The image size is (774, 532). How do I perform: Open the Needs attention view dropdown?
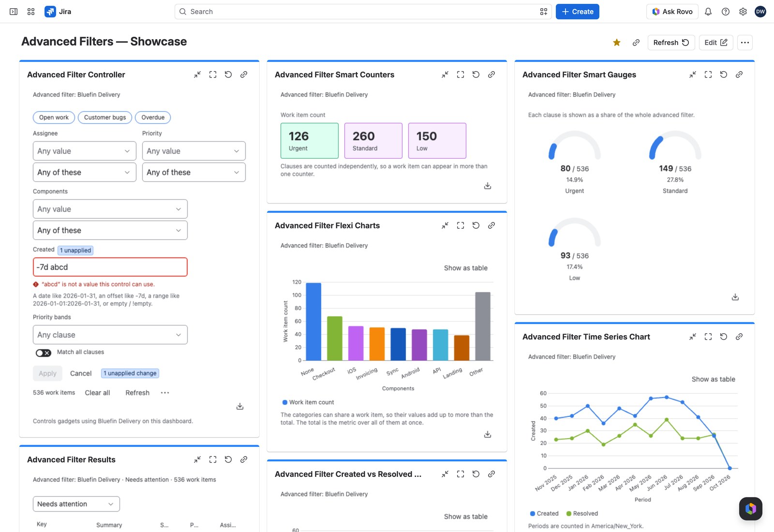(76, 504)
